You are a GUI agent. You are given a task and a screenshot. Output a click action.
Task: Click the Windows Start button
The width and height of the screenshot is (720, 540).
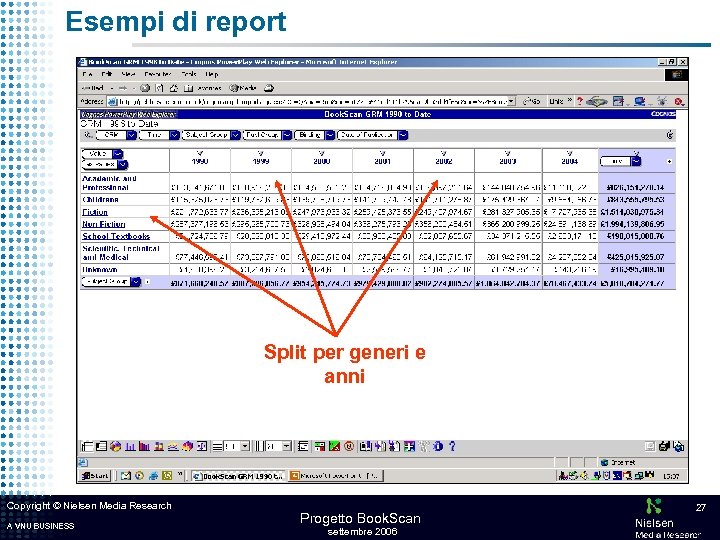tap(95, 476)
